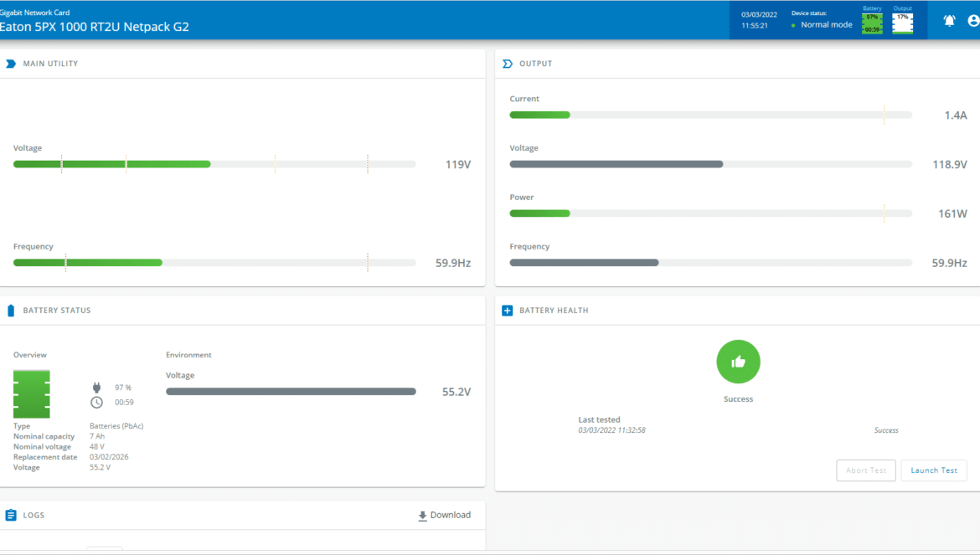Click the Battery Status panel icon
Screen dimensions: 980x555
point(11,311)
